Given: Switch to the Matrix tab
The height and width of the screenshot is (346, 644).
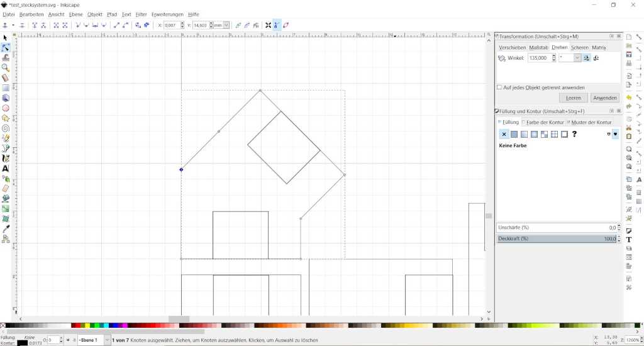Looking at the screenshot, I should point(599,48).
